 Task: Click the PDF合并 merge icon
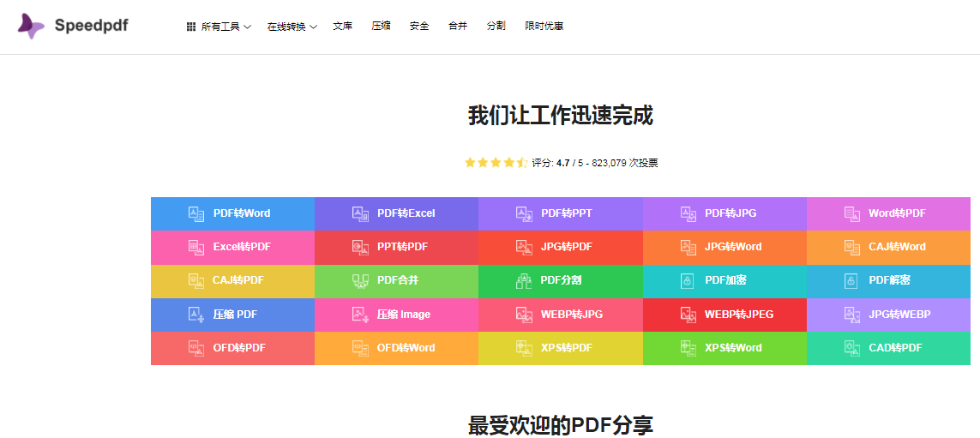(x=360, y=281)
